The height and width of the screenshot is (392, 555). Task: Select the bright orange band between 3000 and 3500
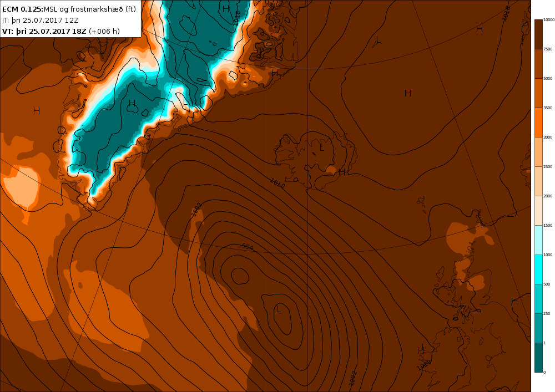(x=538, y=123)
